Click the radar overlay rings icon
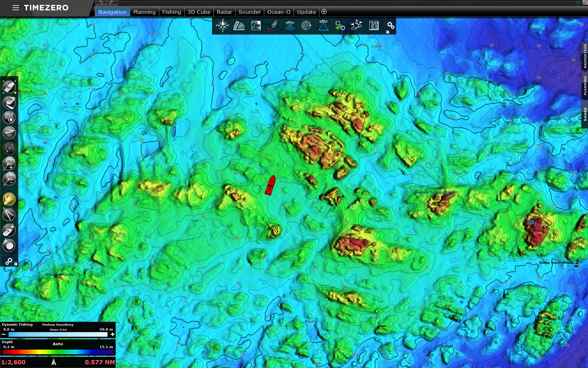Viewport: 588px width, 368px height. click(x=306, y=25)
